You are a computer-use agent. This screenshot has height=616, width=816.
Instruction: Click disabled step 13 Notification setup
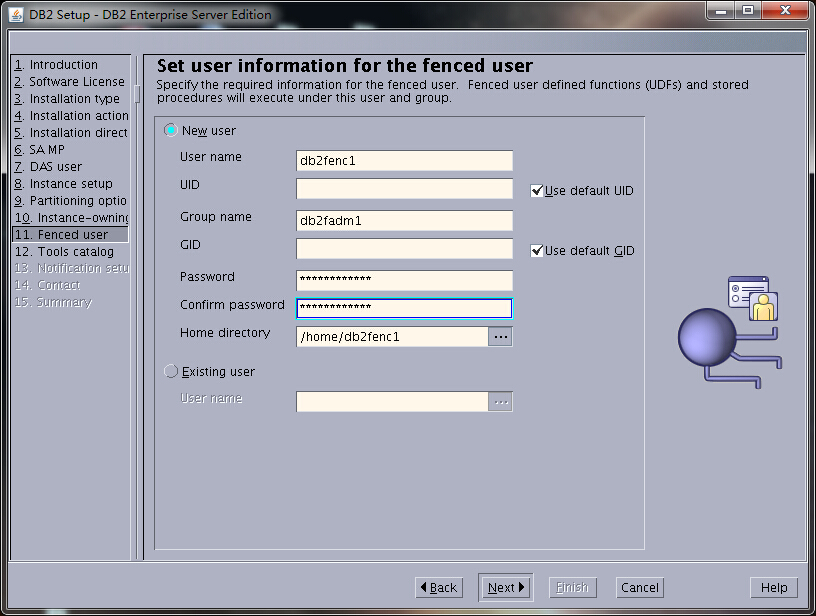(70, 268)
